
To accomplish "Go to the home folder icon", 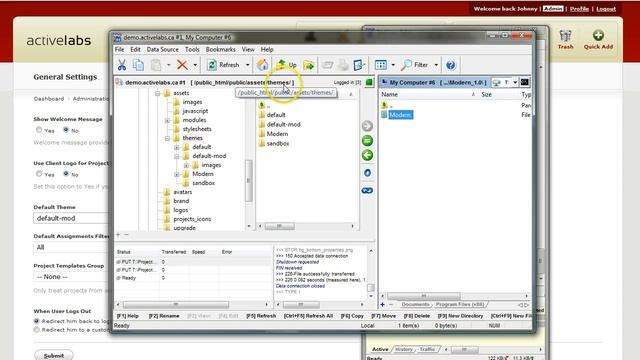I will [262, 65].
